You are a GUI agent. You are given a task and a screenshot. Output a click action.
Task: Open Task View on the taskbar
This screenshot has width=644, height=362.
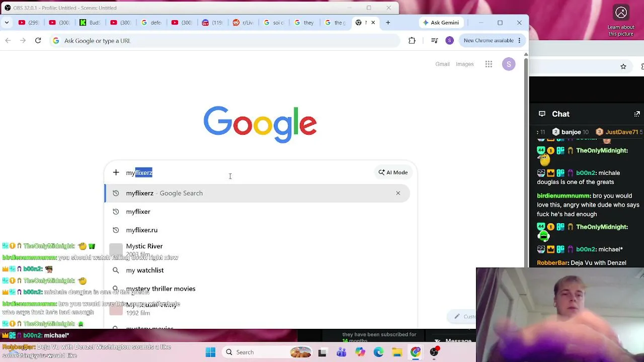tap(323, 352)
